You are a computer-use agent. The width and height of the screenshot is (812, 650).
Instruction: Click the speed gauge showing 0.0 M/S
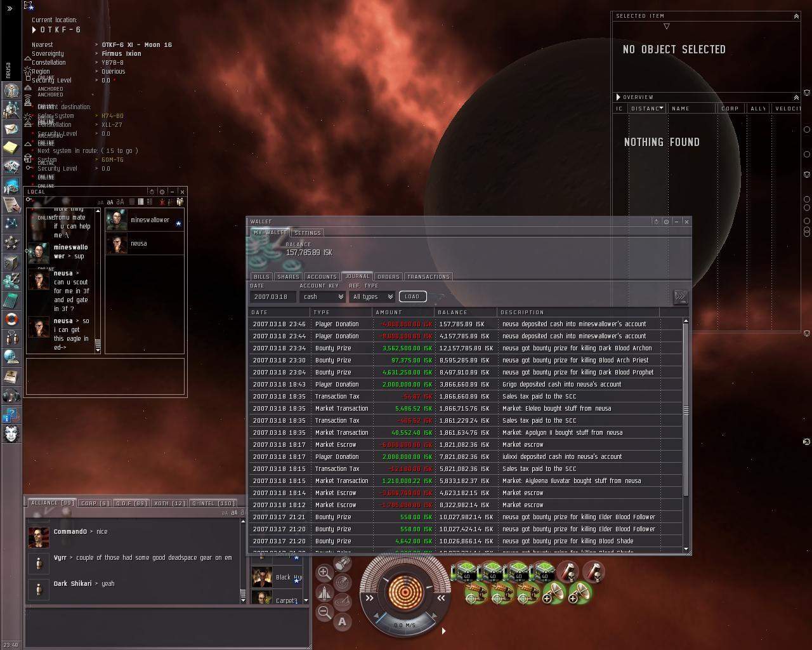[405, 625]
